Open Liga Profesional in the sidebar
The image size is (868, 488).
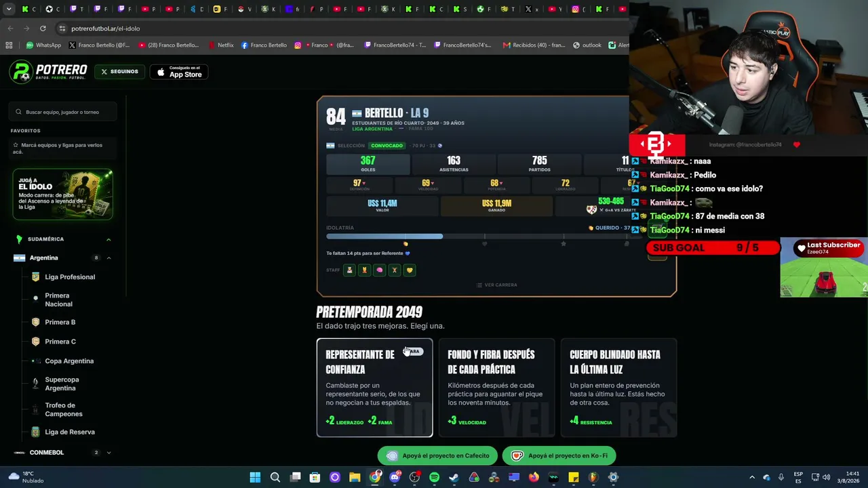(x=70, y=277)
